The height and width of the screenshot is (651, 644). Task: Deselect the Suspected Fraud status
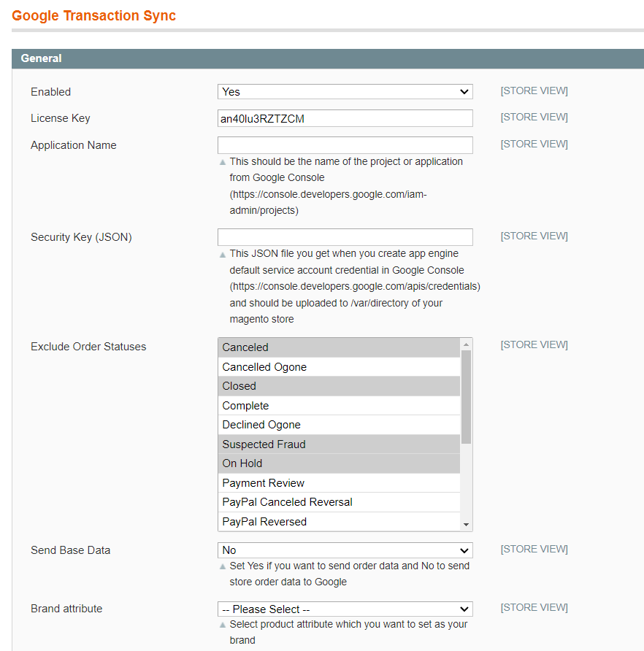(292, 444)
